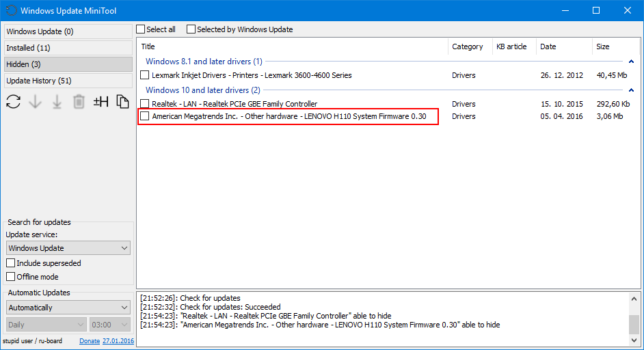Click the hide/unhide ±H icon
Image resolution: width=644 pixels, height=350 pixels.
(100, 101)
